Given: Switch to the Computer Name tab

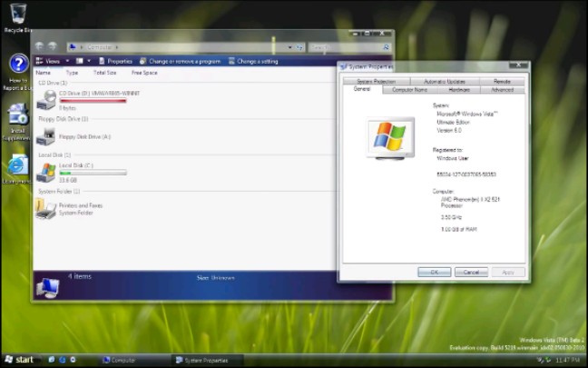Looking at the screenshot, I should tap(410, 90).
